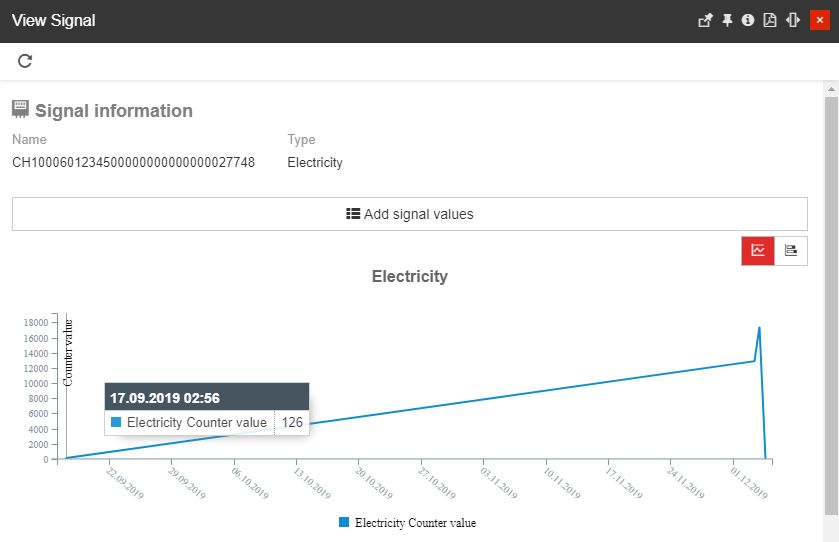Toggle the Electricity Counter value legend entry
This screenshot has height=542, width=839.
(415, 523)
